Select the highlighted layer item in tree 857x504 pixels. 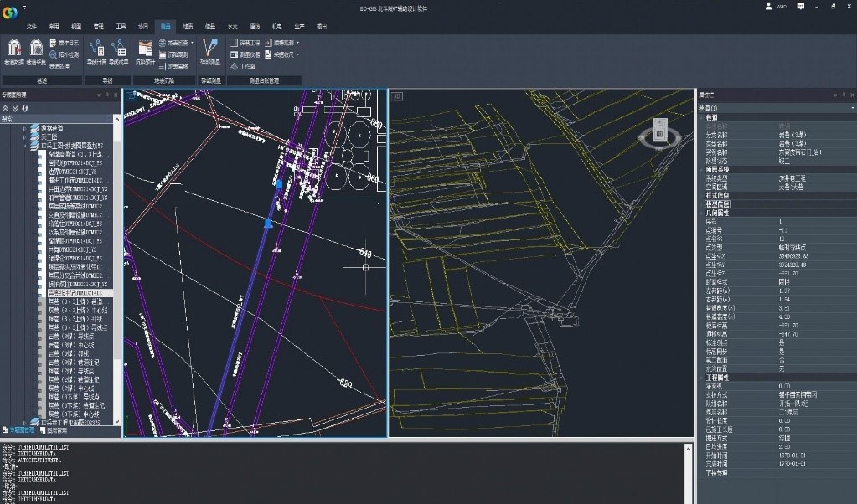pos(79,294)
